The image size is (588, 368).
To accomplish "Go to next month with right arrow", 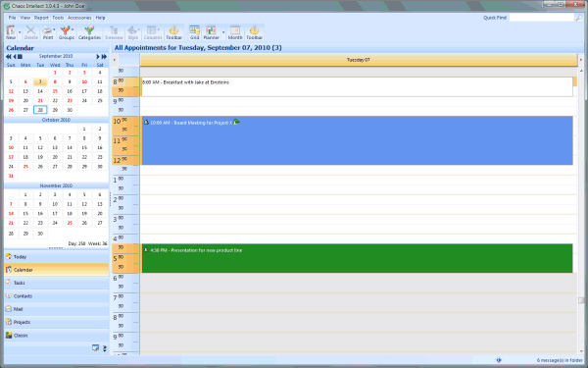I will coord(98,57).
